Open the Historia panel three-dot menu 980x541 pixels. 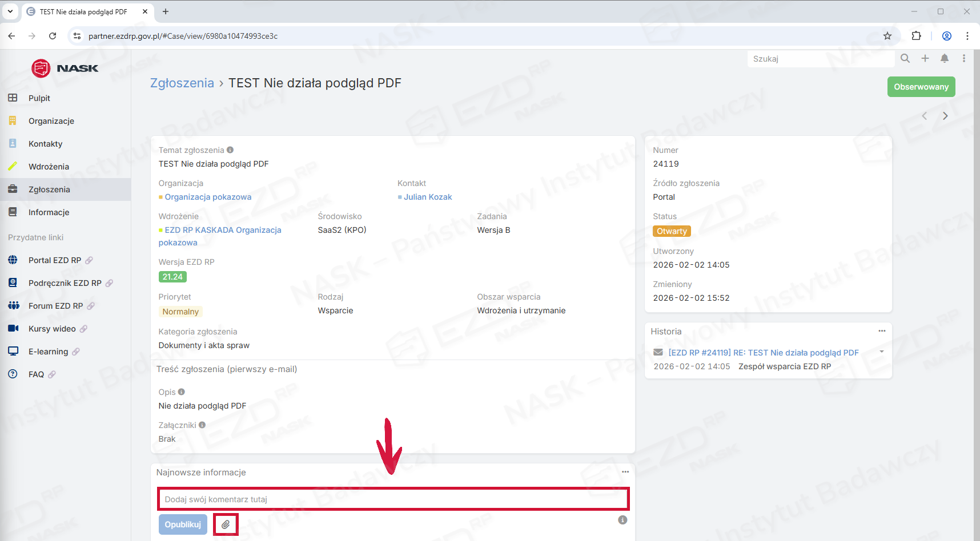(882, 331)
